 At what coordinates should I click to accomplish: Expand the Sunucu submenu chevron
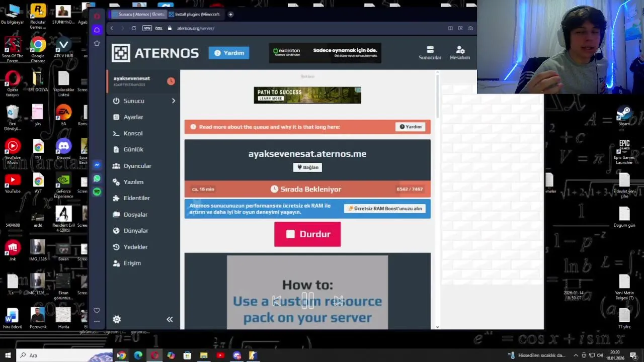click(174, 101)
